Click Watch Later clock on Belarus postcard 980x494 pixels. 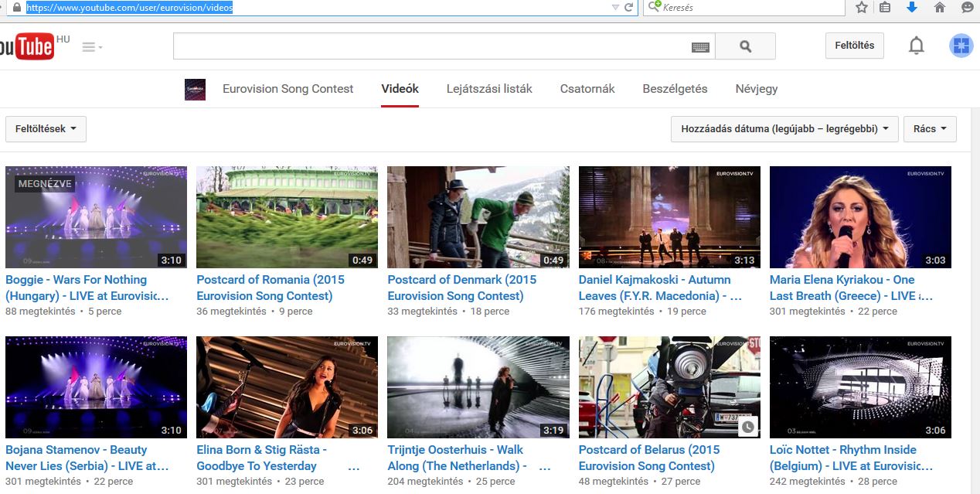click(747, 427)
